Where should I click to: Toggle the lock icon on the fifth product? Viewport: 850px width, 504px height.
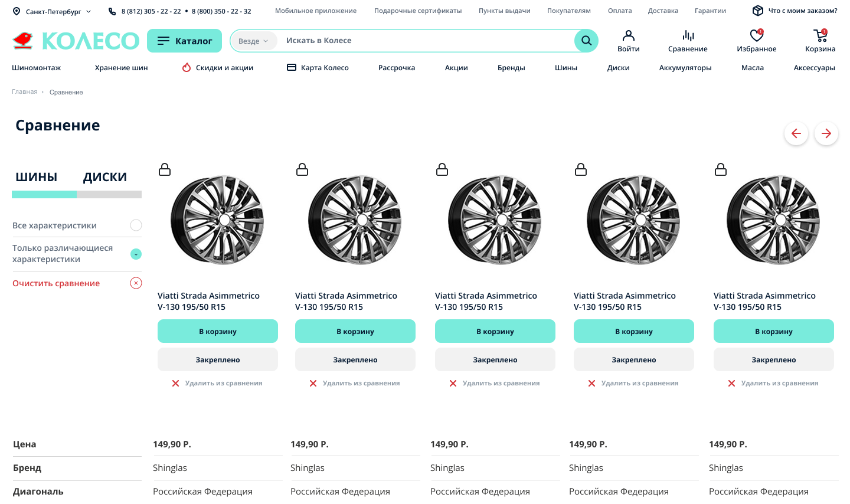(x=721, y=169)
